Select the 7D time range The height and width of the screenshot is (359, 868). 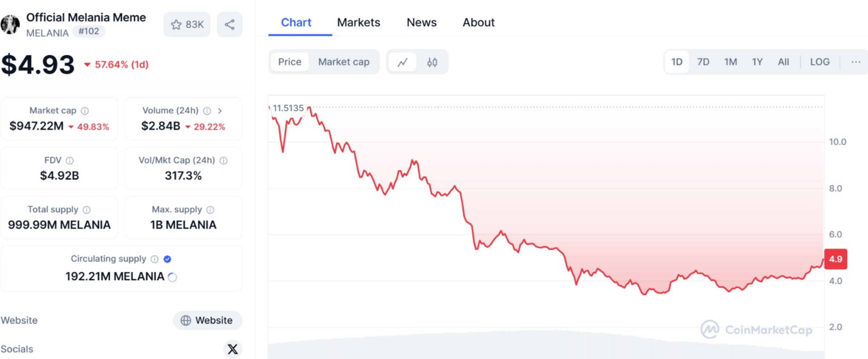(x=703, y=62)
